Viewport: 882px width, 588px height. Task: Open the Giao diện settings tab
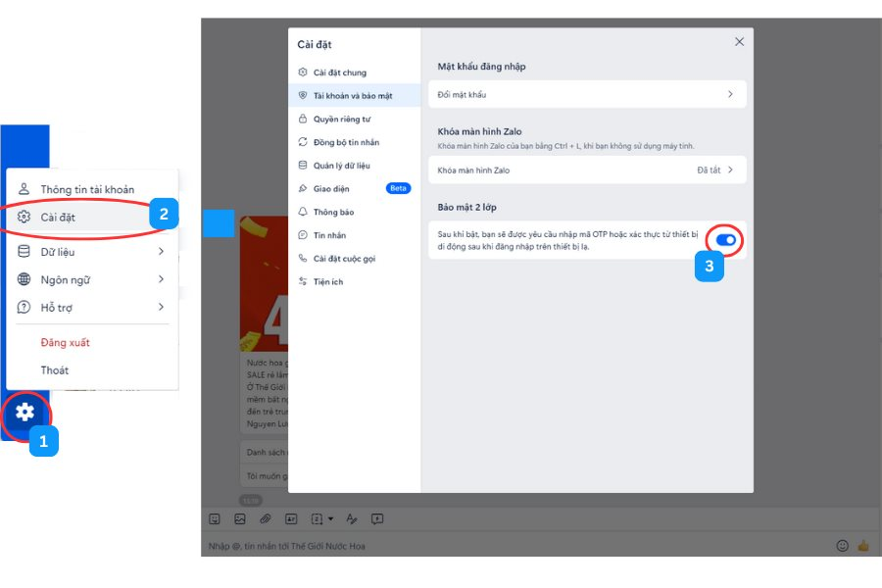point(331,188)
